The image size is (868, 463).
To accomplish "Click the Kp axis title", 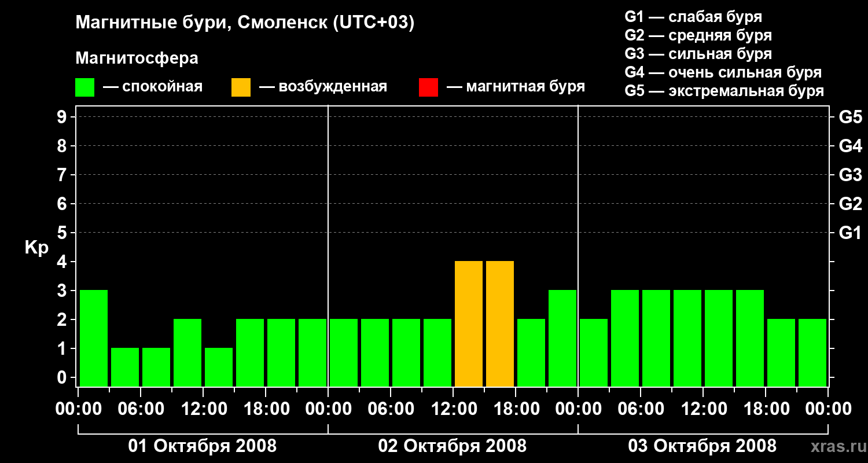I will [x=36, y=248].
